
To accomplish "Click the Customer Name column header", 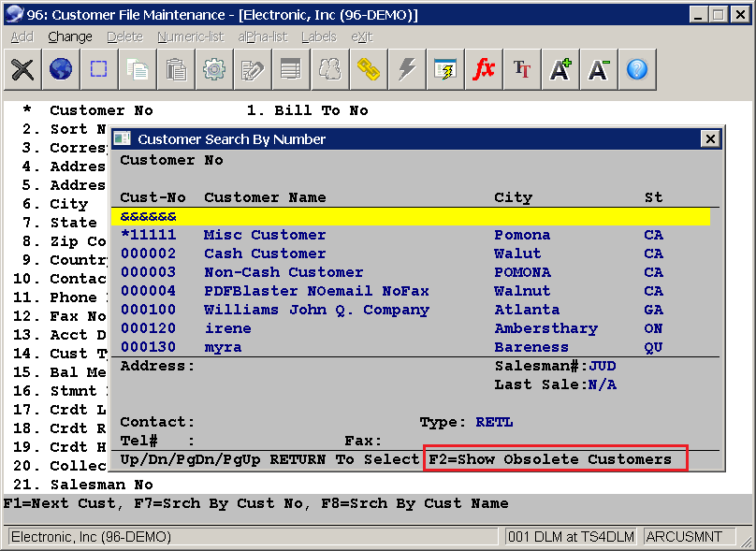I will (265, 197).
